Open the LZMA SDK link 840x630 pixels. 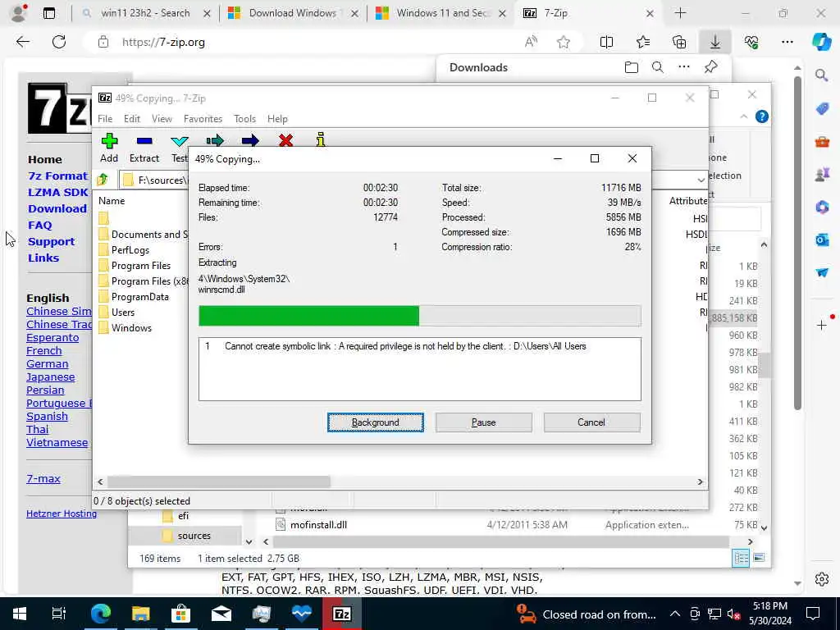coord(58,192)
